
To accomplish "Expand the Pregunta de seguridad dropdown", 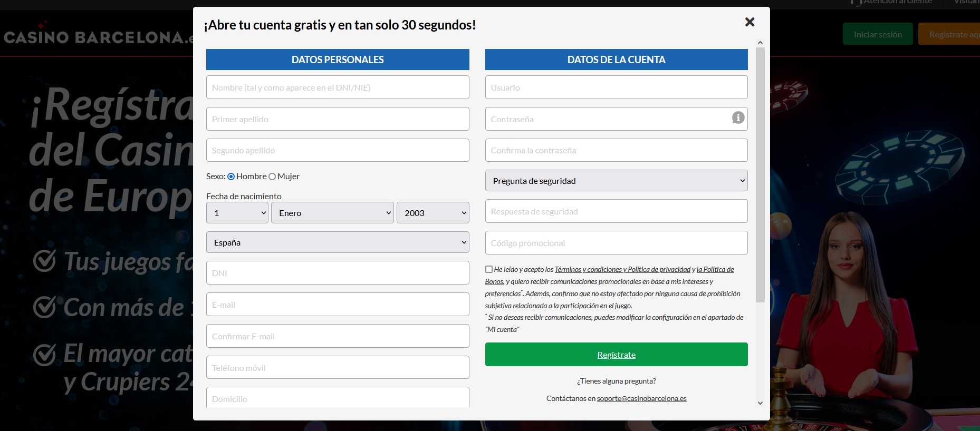I will tap(616, 181).
